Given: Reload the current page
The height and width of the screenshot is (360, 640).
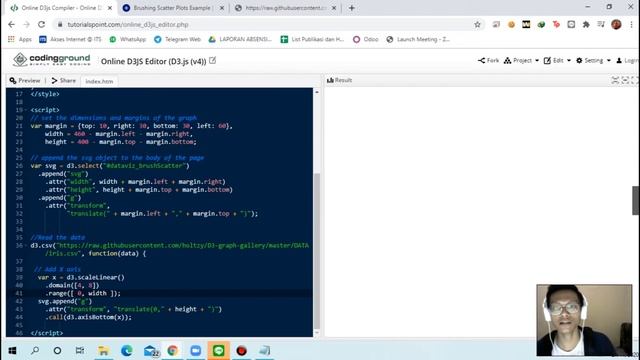Looking at the screenshot, I should coord(42,24).
